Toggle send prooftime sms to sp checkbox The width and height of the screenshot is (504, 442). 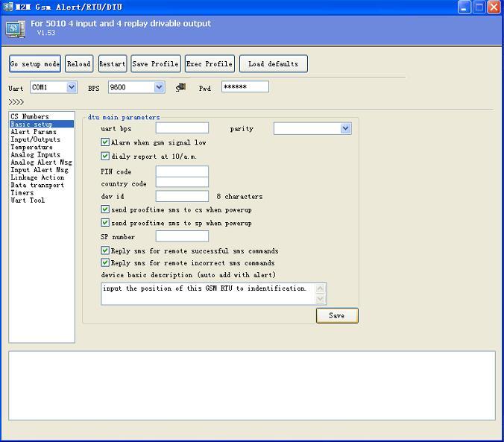105,223
